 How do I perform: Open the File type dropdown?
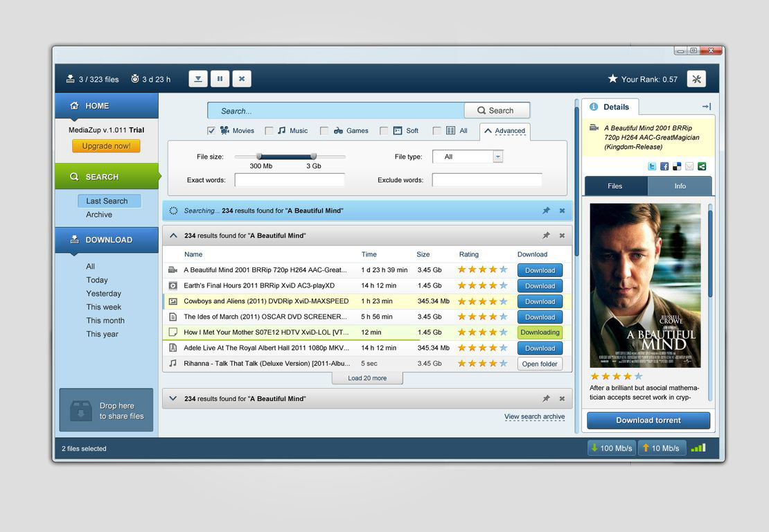tap(497, 157)
